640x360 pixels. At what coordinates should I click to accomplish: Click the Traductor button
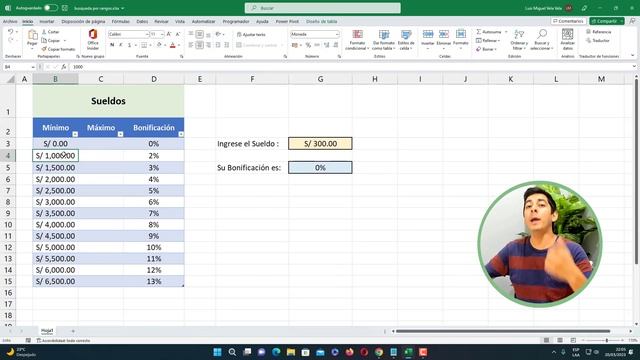pos(598,40)
